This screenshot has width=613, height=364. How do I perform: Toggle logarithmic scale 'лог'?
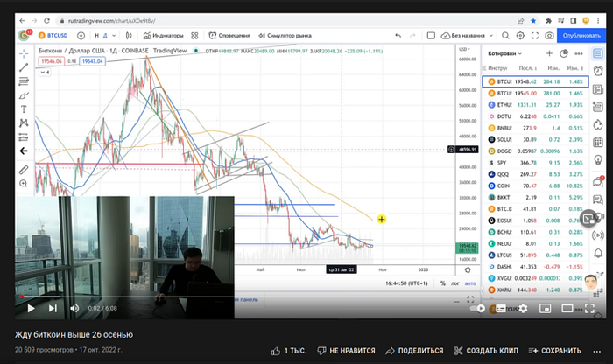[x=455, y=283]
